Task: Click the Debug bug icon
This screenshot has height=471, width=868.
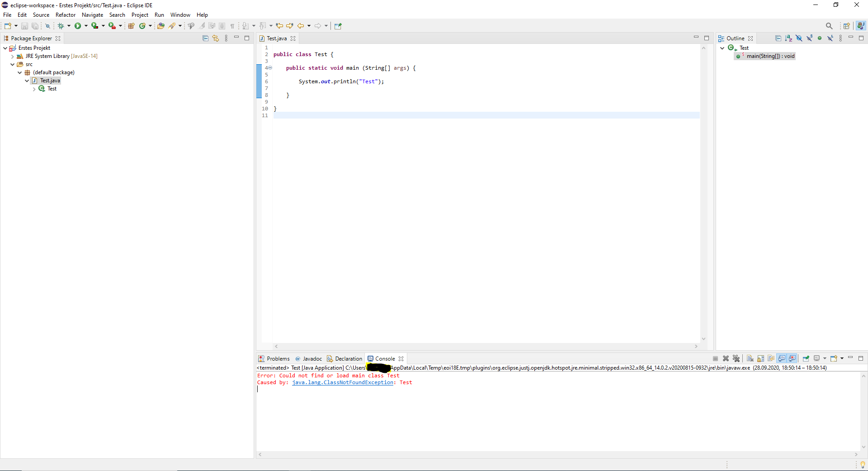Action: point(61,26)
